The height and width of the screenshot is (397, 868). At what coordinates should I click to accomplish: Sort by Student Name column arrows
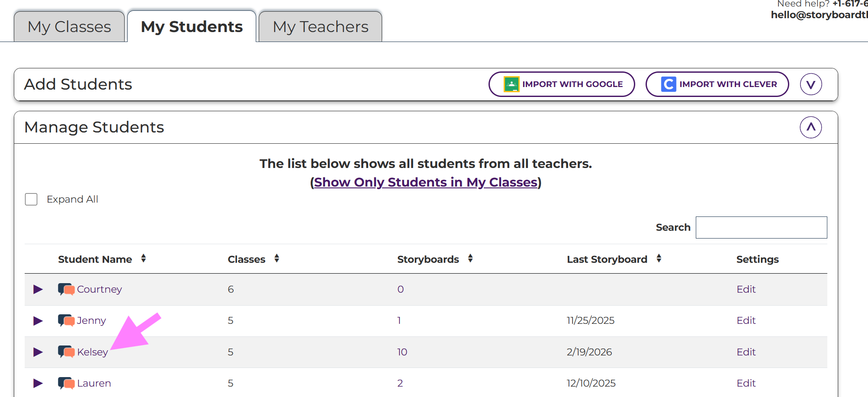(x=143, y=259)
